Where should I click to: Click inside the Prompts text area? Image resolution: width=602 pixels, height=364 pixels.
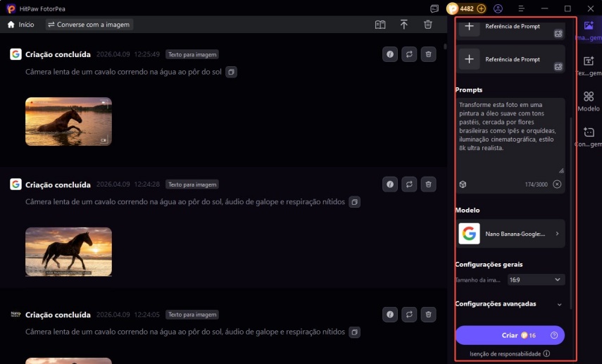click(510, 136)
